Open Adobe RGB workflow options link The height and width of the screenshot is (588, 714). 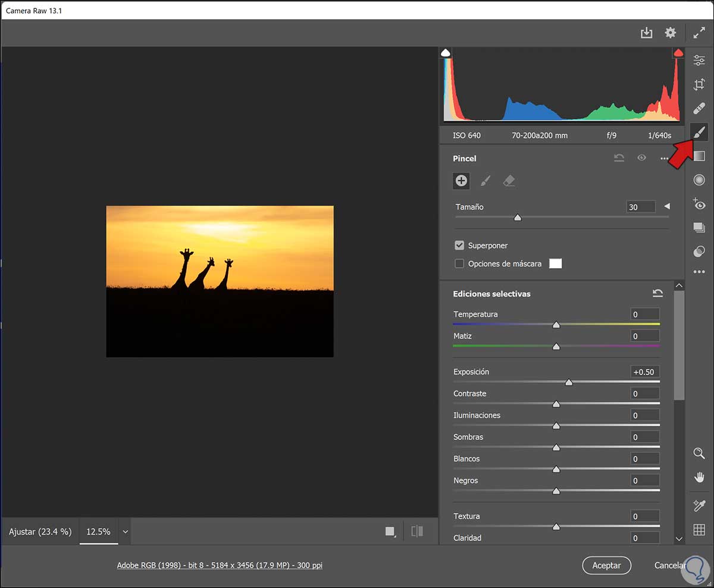pyautogui.click(x=220, y=565)
